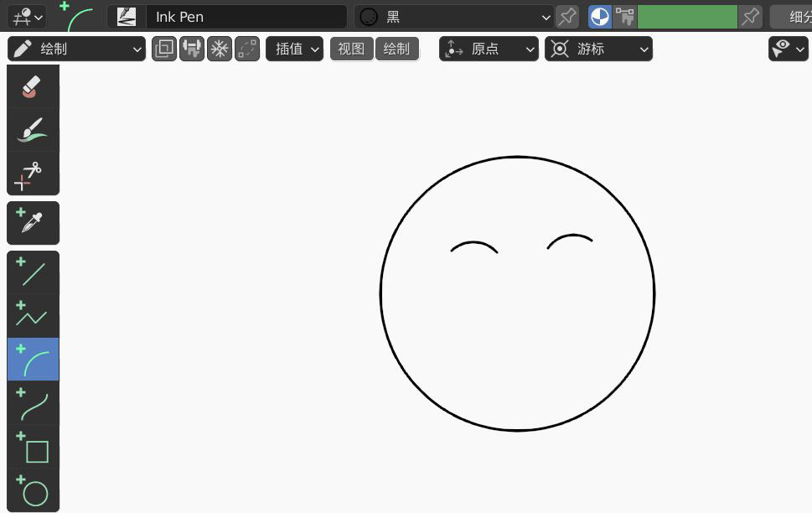Select the Fill brush tool
Screen dimensions: 812x513
[x=33, y=130]
